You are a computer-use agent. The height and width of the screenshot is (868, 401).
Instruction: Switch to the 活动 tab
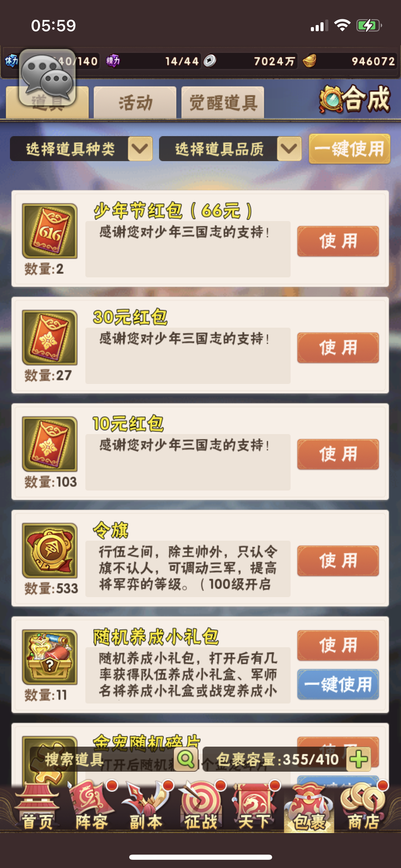(135, 103)
